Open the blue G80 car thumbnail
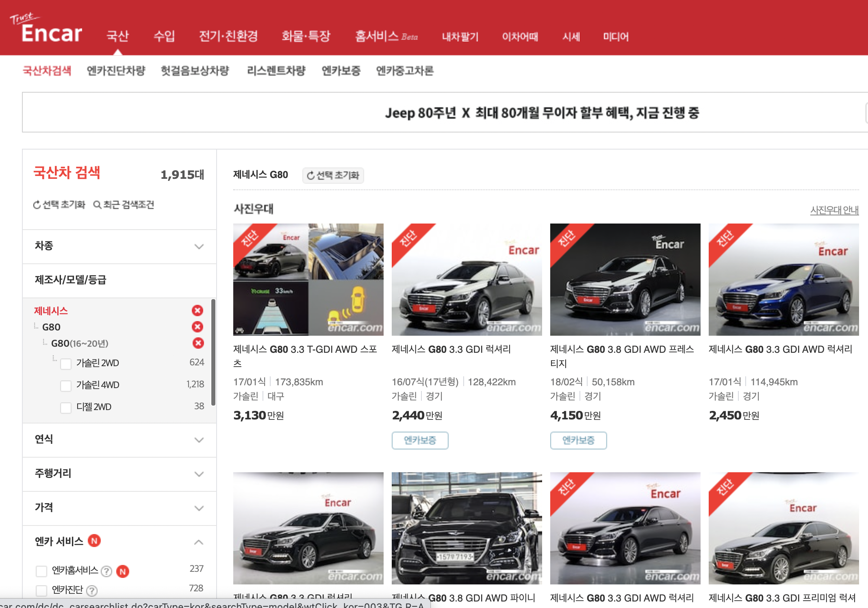Screen dimensions: 868x608 click(x=783, y=280)
